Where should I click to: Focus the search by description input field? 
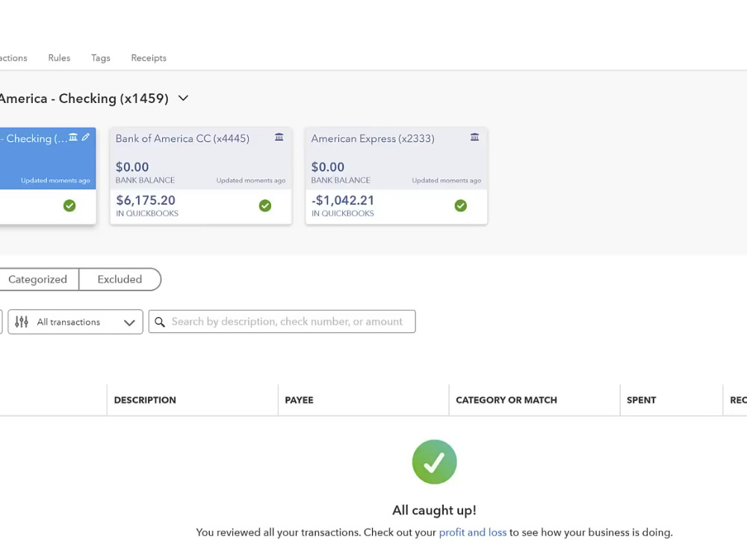click(282, 322)
